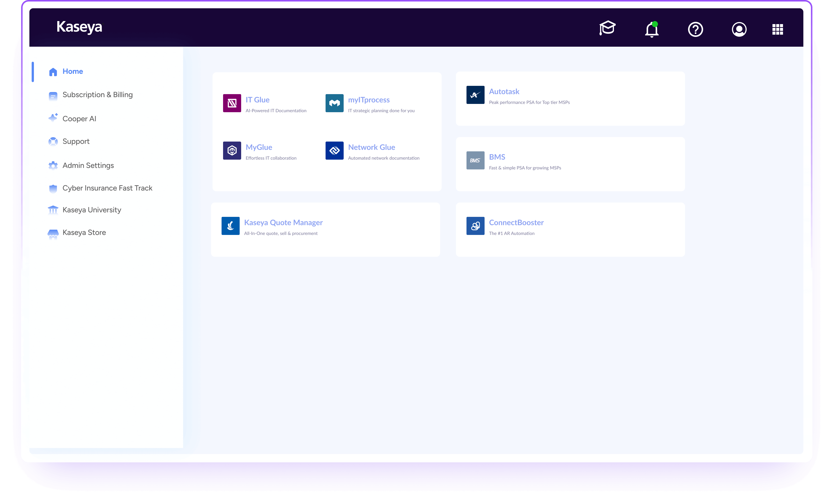Click the Kaseya University building icon

point(53,210)
